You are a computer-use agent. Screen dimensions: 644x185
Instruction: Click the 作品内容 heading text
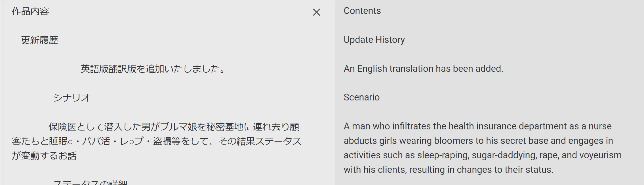tap(30, 11)
